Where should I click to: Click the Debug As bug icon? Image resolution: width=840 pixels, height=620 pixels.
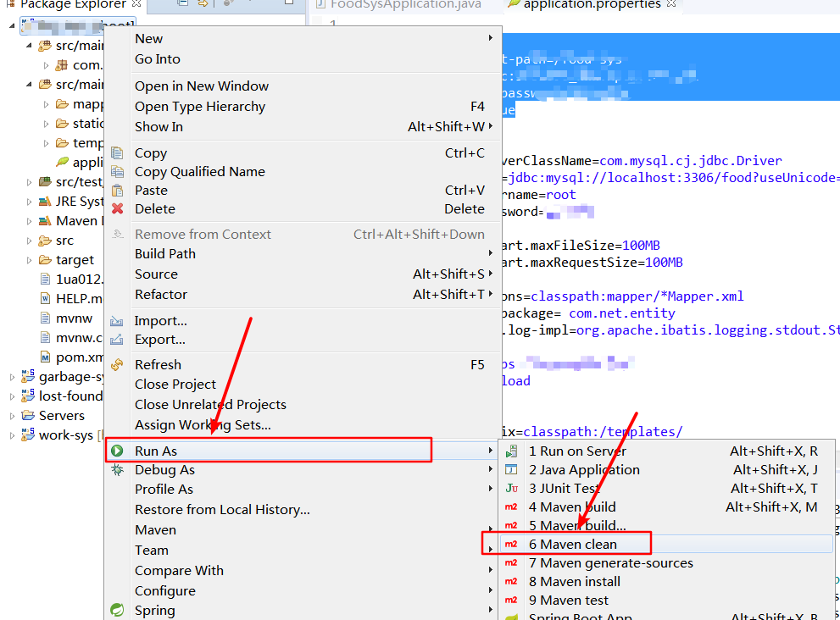[x=117, y=470]
